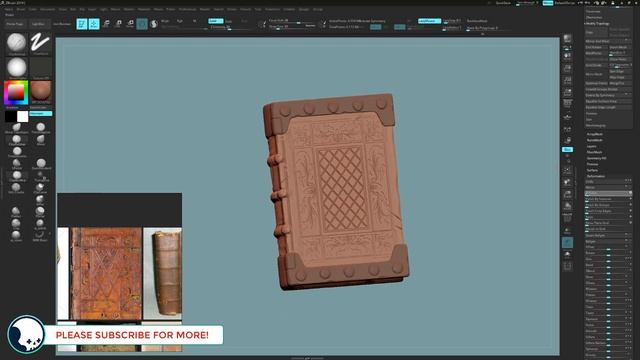Collapse the Modify Topology section
The height and width of the screenshot is (360, 640).
[597, 24]
